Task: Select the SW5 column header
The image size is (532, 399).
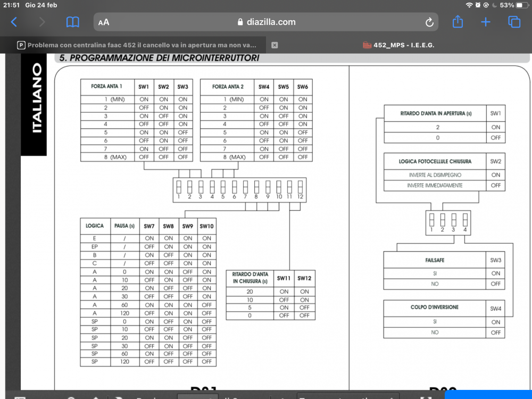Action: click(x=284, y=87)
